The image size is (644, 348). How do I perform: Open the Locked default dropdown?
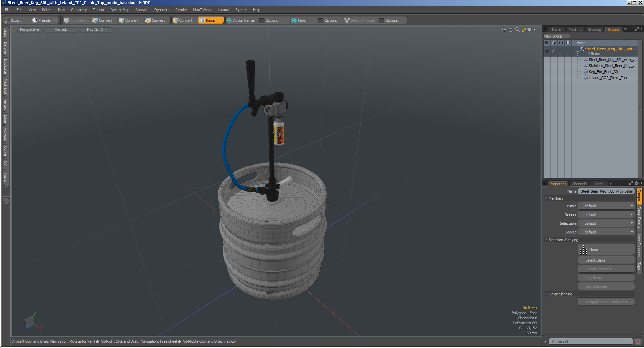click(x=609, y=232)
